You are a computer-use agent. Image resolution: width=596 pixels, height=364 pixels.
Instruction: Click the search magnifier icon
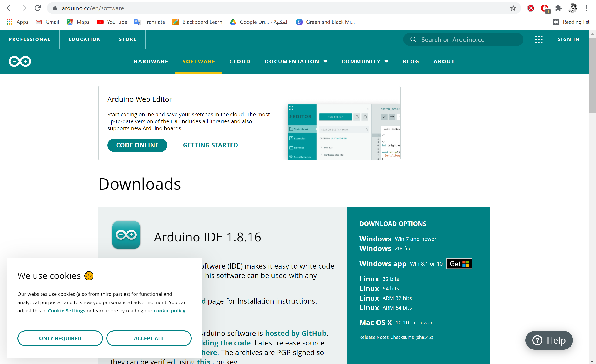click(x=413, y=39)
